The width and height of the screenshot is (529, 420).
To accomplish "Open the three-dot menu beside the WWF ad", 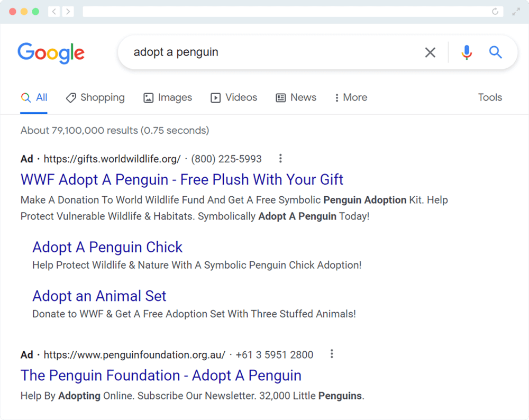I will (280, 158).
